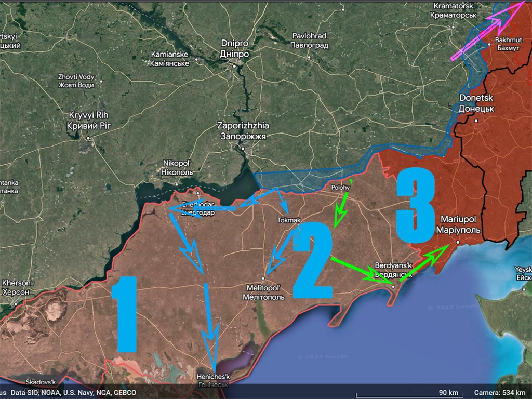Click the Donetsk city label
This screenshot has height=399, width=532.
coord(476,102)
